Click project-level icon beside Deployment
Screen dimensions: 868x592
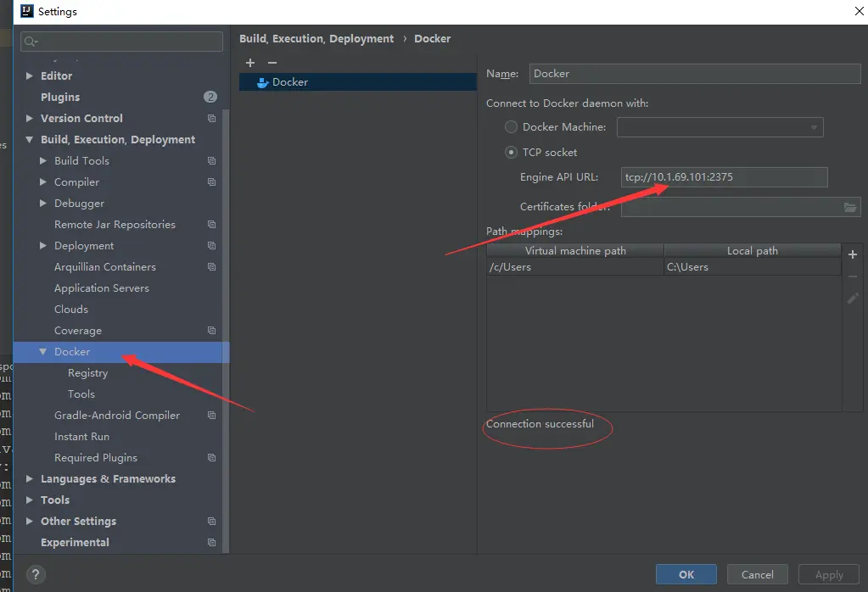coord(211,246)
